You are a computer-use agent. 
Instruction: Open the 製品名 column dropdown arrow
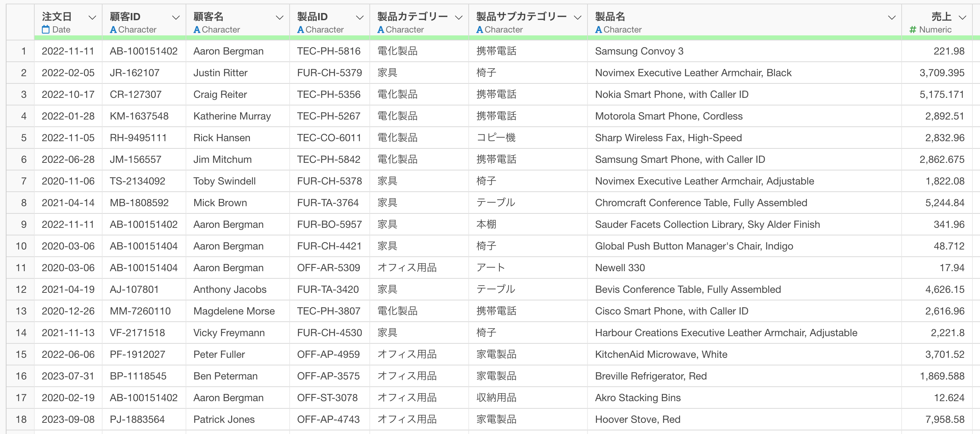[x=892, y=17]
